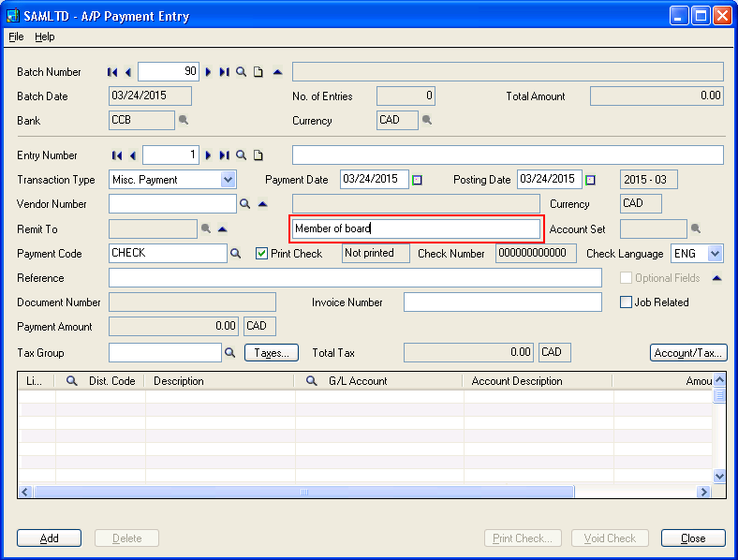The image size is (738, 560).
Task: Toggle Optional Fields checkbox
Action: coord(626,278)
